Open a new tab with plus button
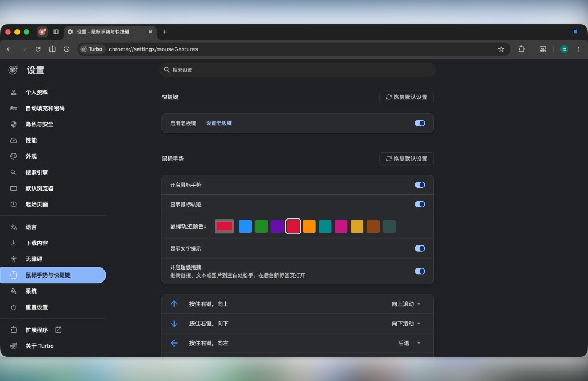The image size is (588, 381). click(165, 32)
